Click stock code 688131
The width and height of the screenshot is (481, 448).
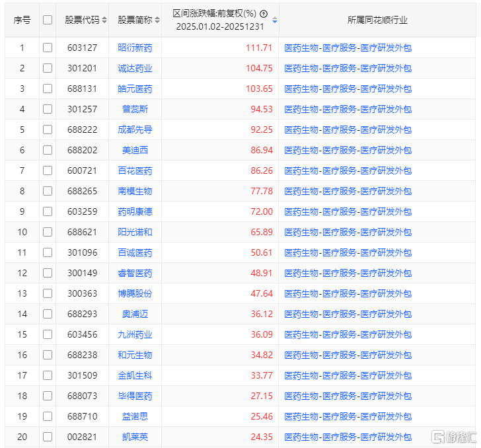click(x=82, y=89)
